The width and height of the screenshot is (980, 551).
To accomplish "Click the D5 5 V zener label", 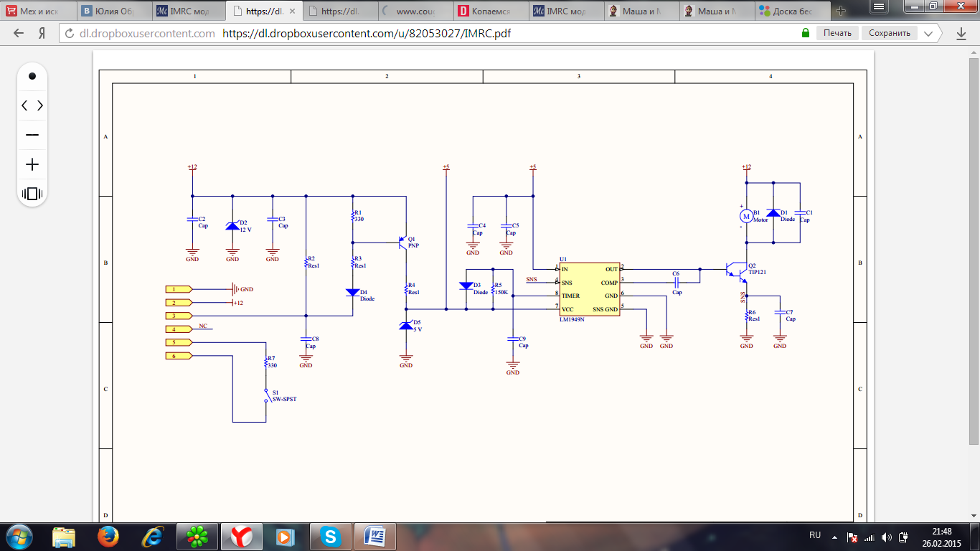I will click(x=417, y=326).
